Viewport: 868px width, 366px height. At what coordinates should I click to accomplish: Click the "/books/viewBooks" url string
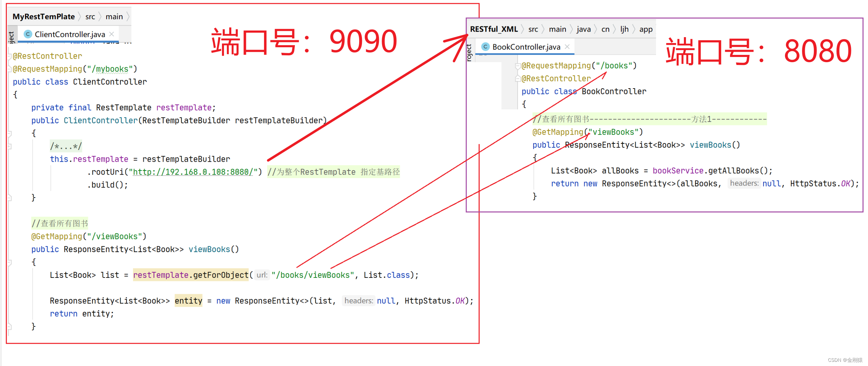tap(313, 275)
